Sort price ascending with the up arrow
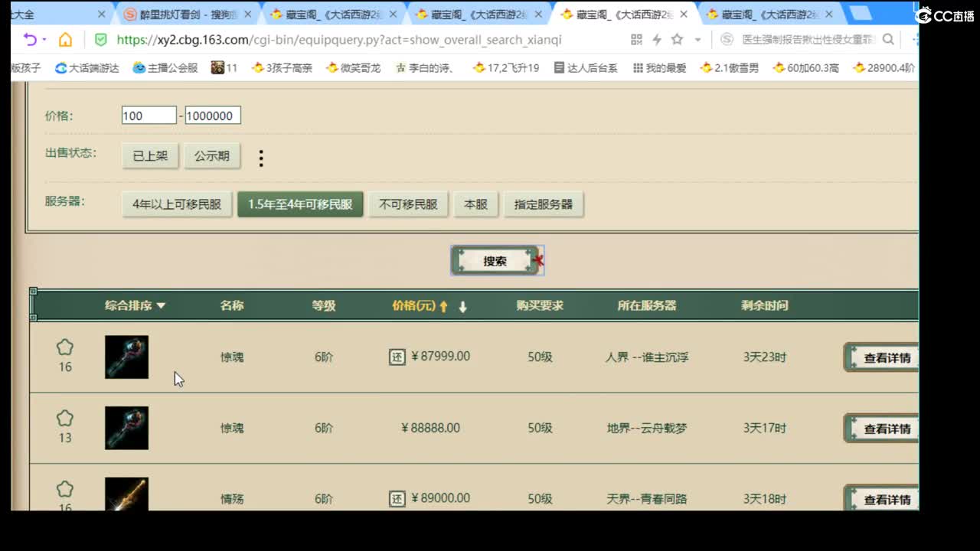The height and width of the screenshot is (551, 980). coord(443,306)
